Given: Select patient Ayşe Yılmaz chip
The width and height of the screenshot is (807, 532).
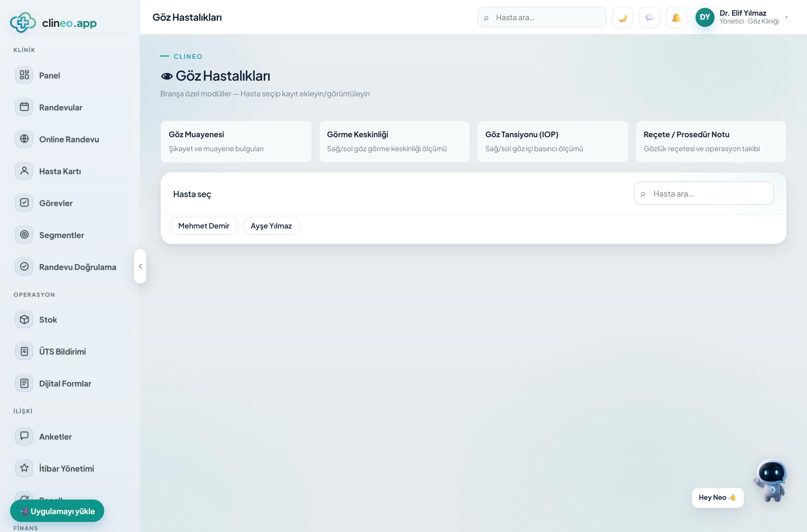Looking at the screenshot, I should (x=271, y=226).
